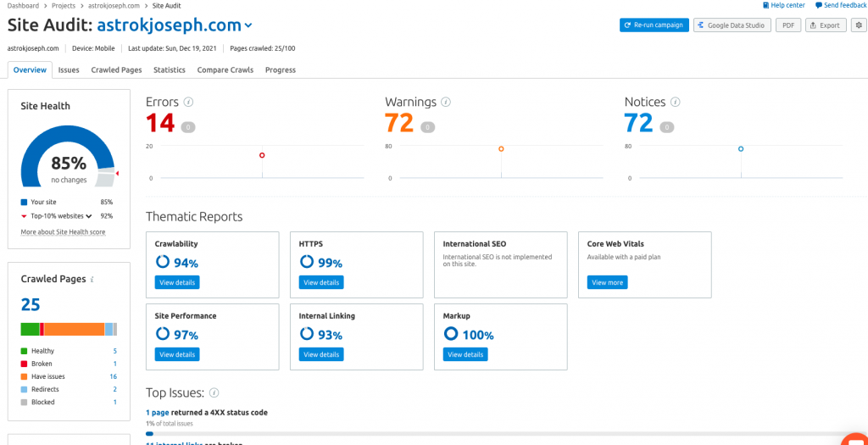Click the Errors count 14
The image size is (868, 445).
tap(160, 123)
